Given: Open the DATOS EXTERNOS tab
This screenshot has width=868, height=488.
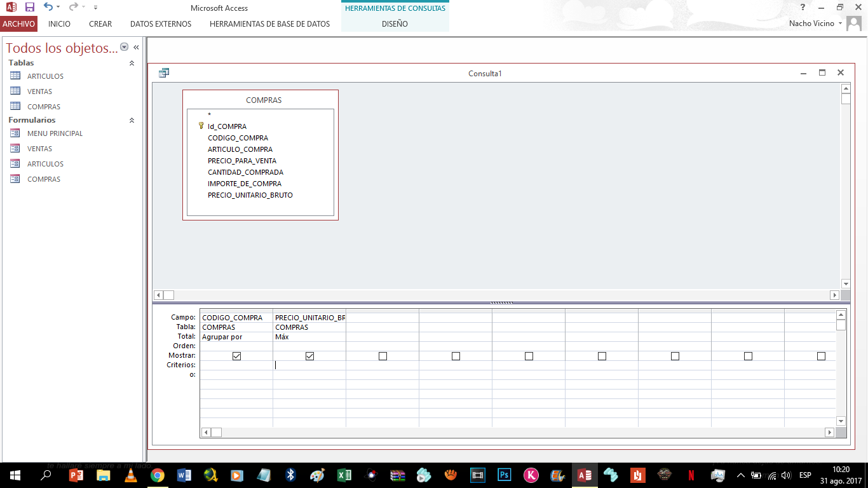Looking at the screenshot, I should tap(161, 24).
